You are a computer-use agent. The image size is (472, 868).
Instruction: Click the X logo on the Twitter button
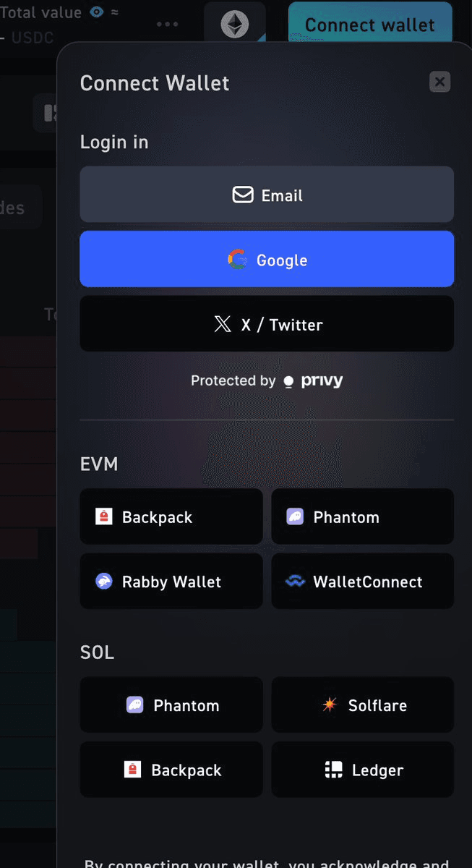pos(223,323)
